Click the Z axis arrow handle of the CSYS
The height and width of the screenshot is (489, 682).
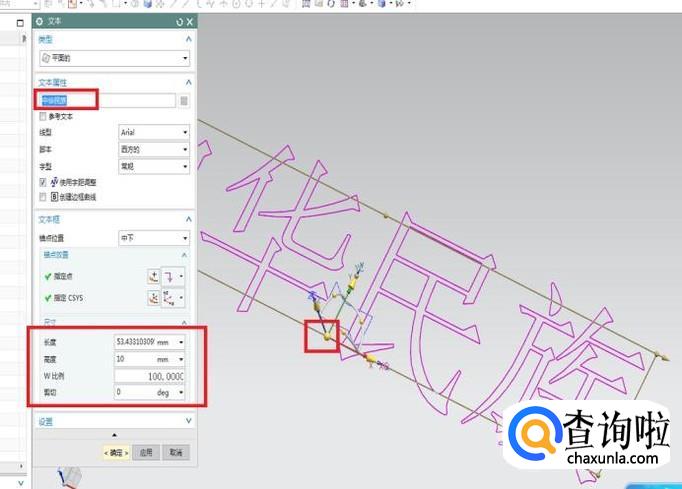tap(316, 306)
